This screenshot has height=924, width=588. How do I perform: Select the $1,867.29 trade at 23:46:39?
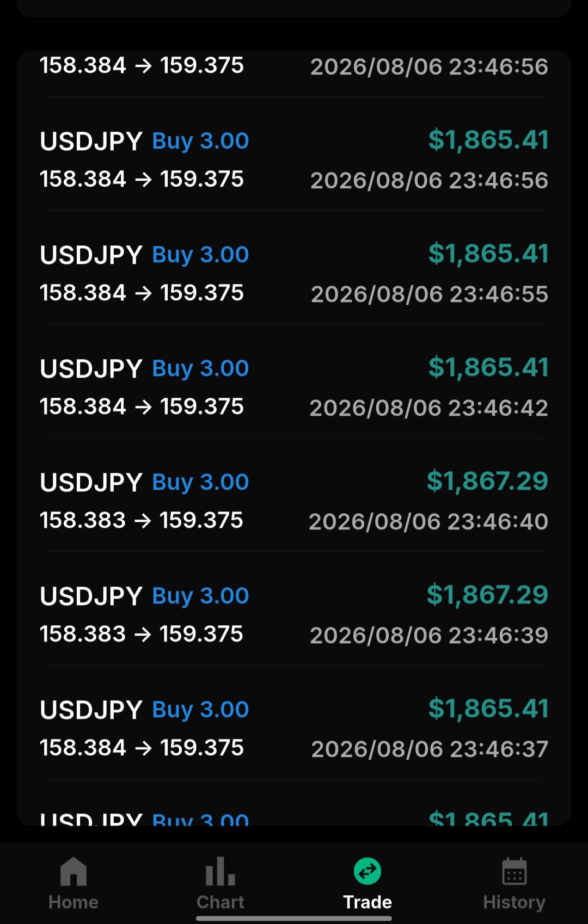coord(294,614)
